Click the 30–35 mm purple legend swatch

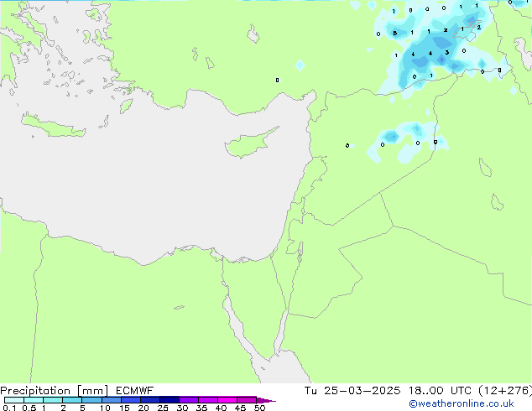click(189, 400)
